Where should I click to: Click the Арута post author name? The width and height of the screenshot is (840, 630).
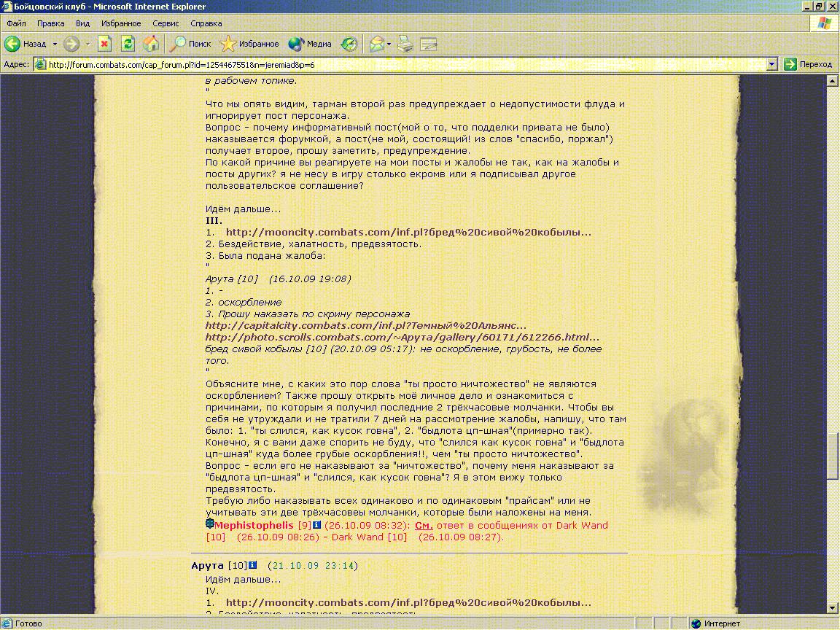[207, 566]
